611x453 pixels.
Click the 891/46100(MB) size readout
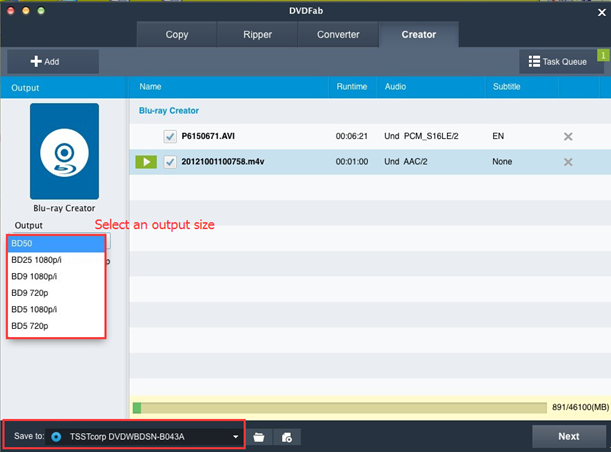tap(580, 407)
